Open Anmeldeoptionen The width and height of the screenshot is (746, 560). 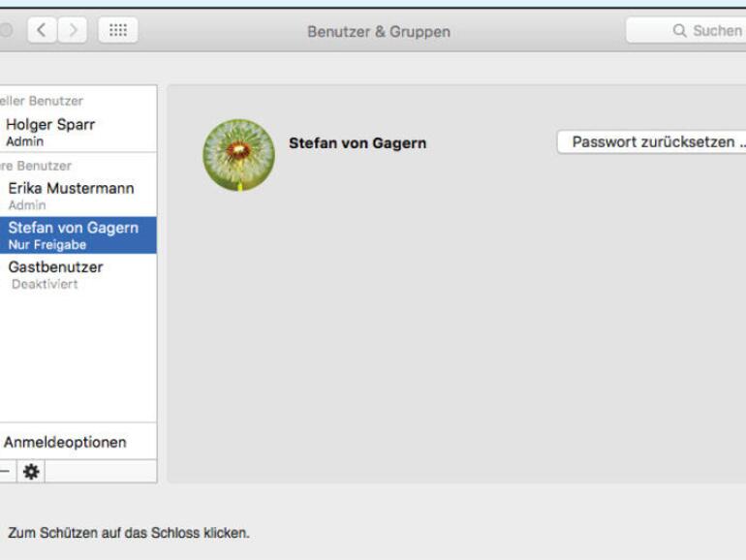pos(78,442)
